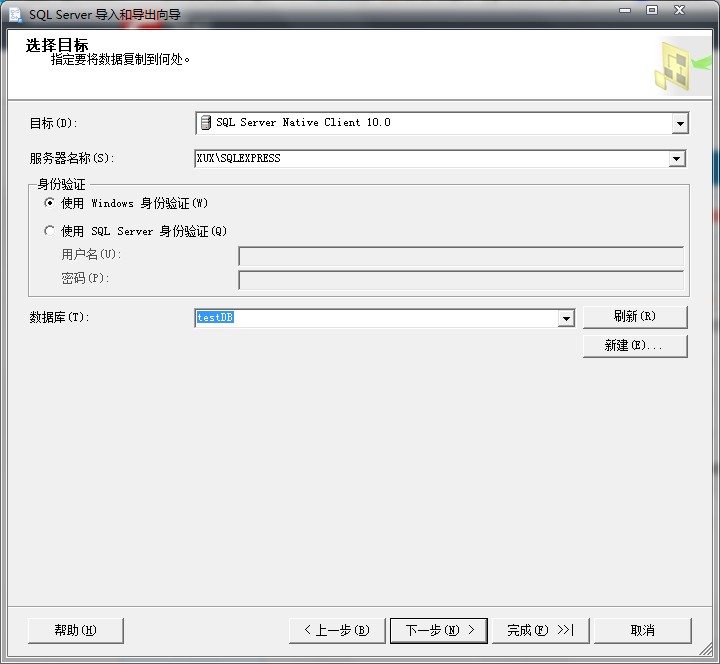Proceed with 下一步(N) button
The height and width of the screenshot is (664, 720).
point(439,630)
